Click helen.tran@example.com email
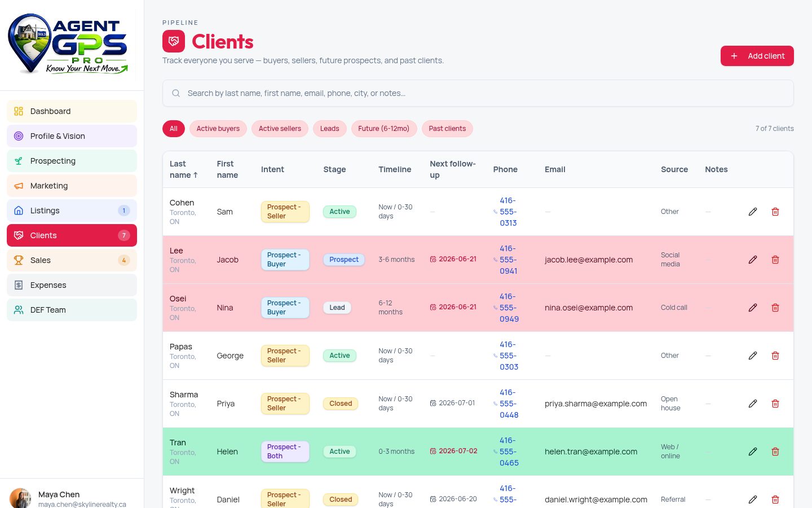 (x=591, y=452)
